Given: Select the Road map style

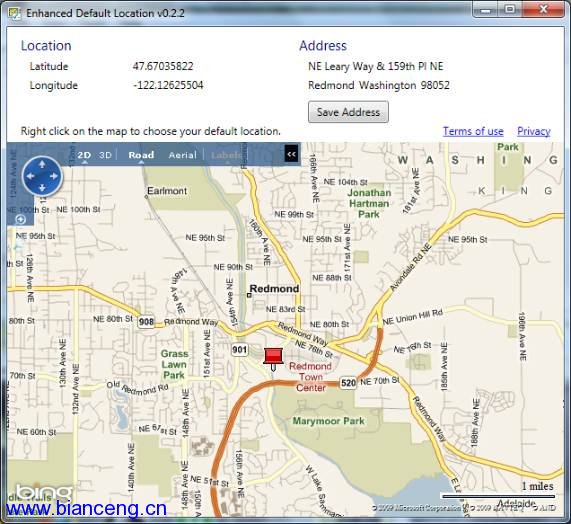Looking at the screenshot, I should click(141, 155).
